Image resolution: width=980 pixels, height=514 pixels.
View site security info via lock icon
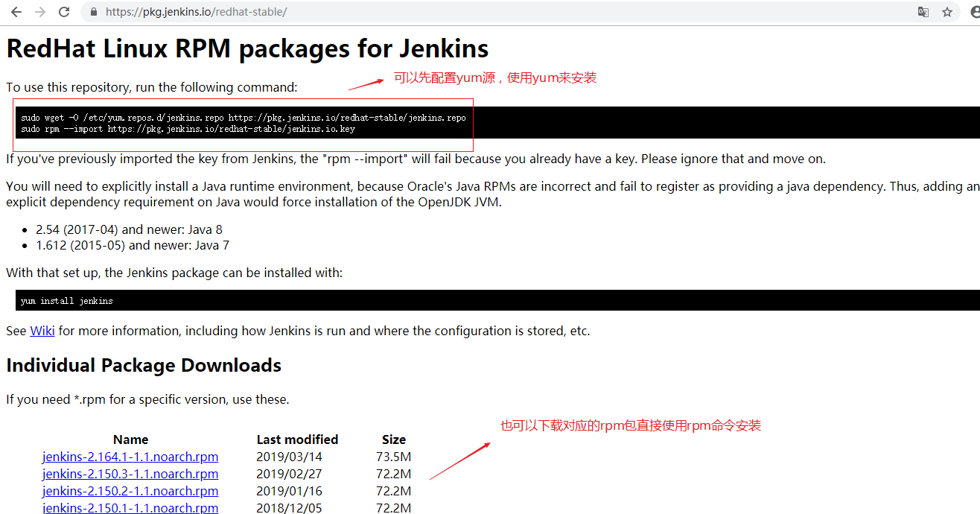click(94, 12)
